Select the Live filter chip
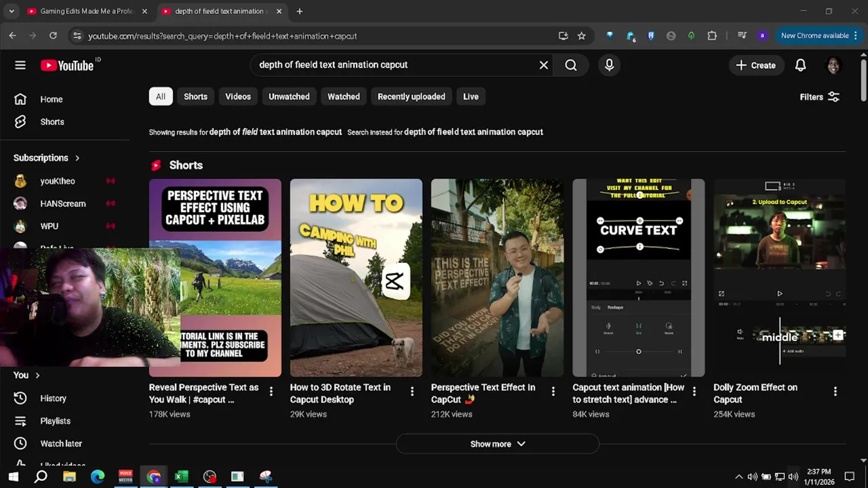 click(x=471, y=96)
